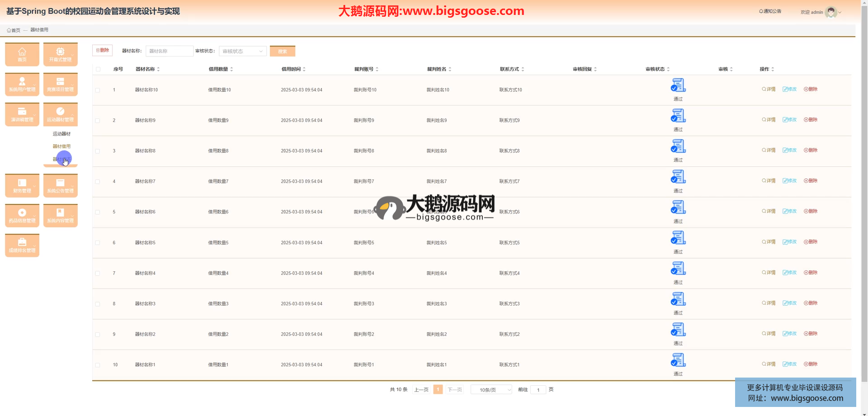
Task: Select the checkbox for row 器材名称6
Action: tap(98, 212)
